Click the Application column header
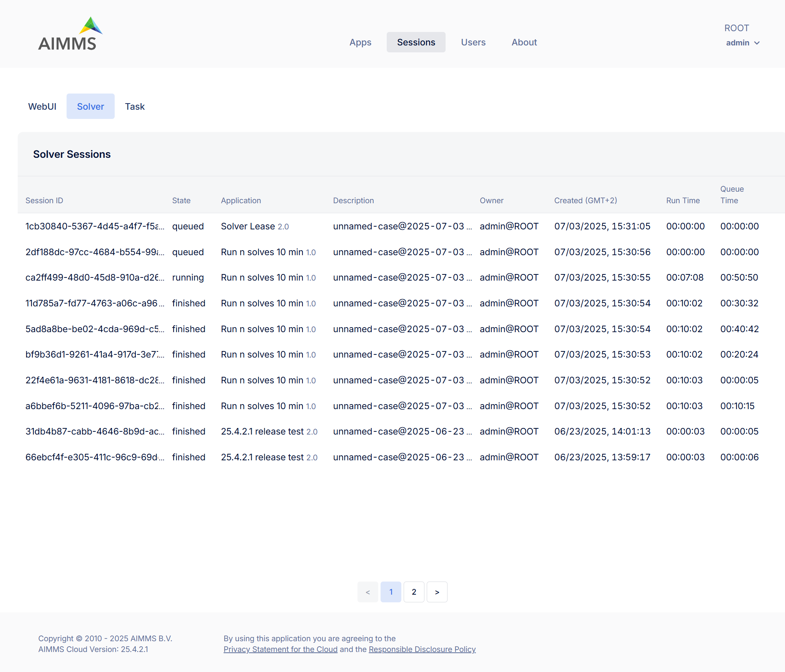 point(241,201)
